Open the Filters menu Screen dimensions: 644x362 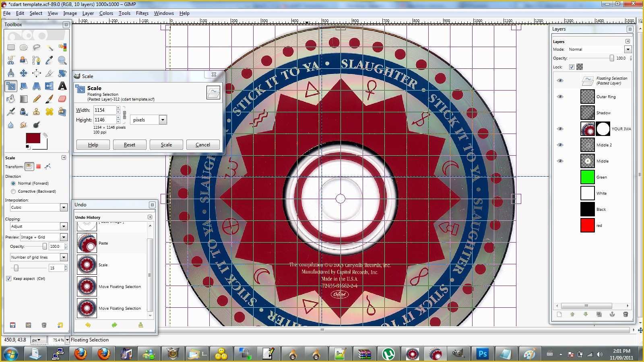(x=142, y=13)
